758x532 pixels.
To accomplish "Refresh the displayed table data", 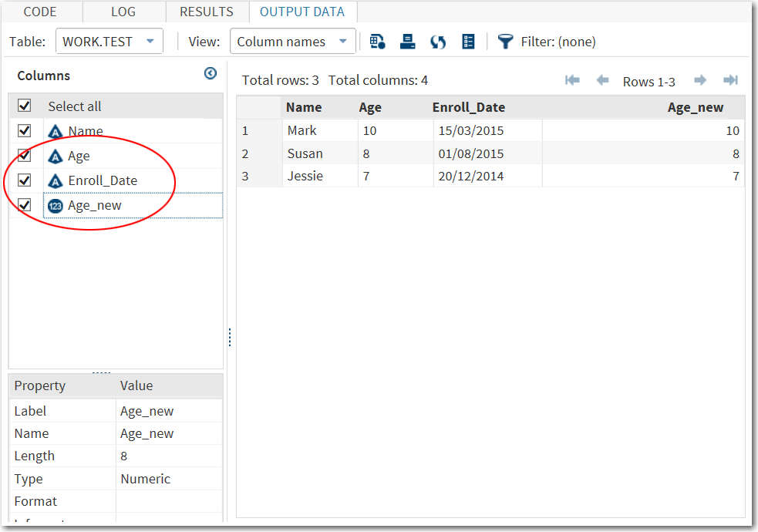I will 437,41.
